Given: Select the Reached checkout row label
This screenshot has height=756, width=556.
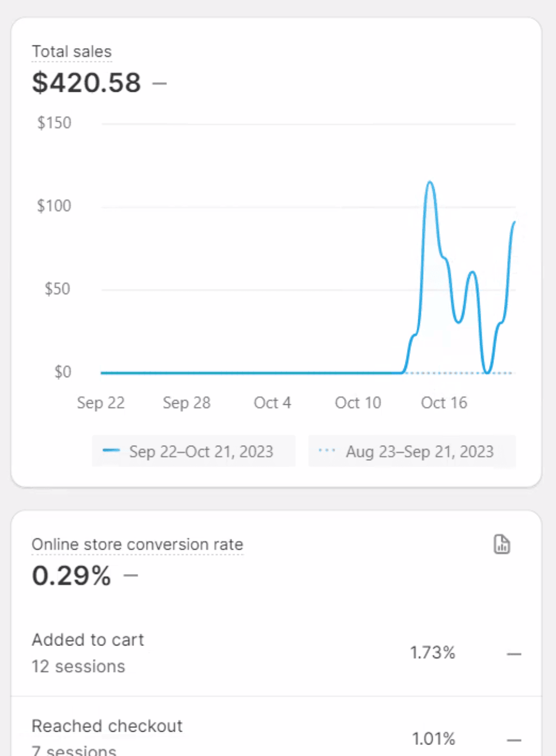Looking at the screenshot, I should pos(107,726).
